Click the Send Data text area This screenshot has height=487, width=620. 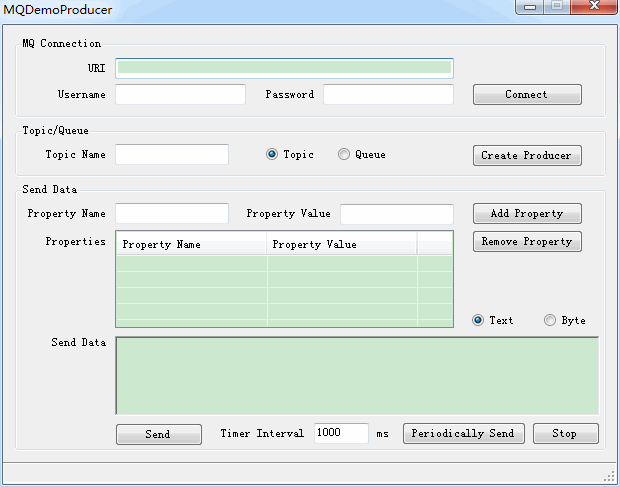click(357, 375)
